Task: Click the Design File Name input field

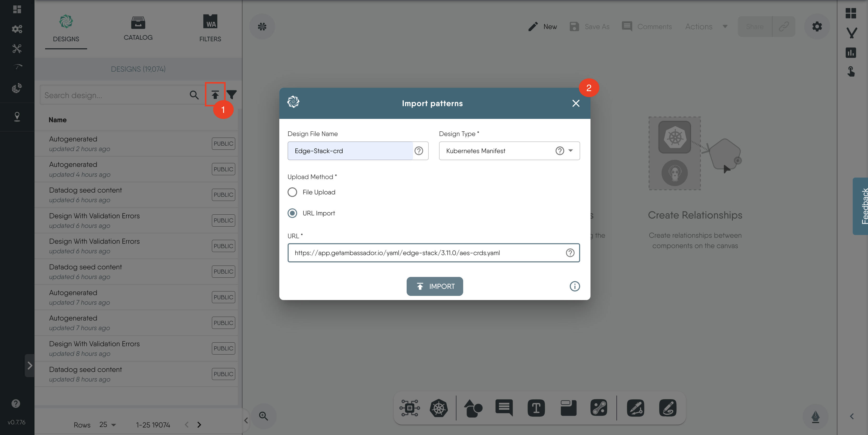Action: (350, 151)
